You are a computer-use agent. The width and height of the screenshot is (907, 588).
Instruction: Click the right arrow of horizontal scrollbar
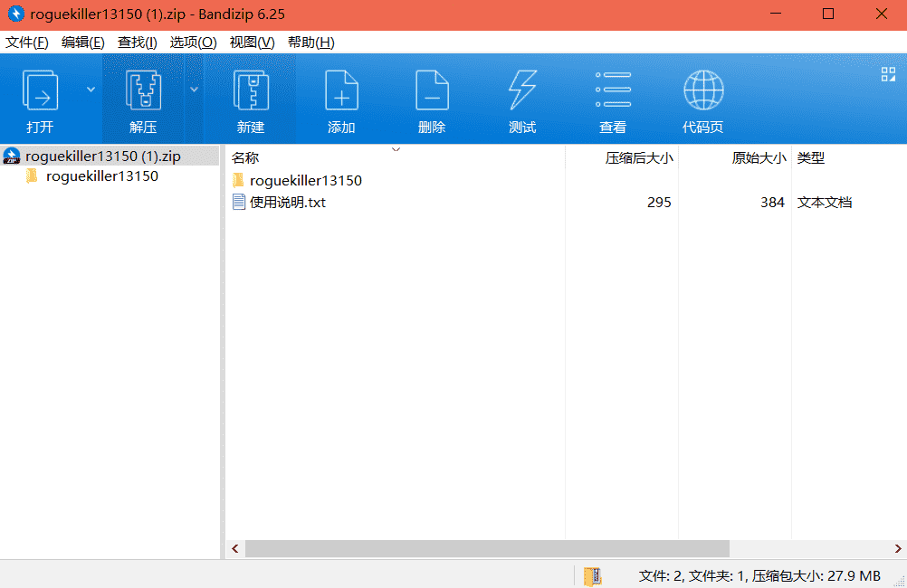[x=898, y=549]
